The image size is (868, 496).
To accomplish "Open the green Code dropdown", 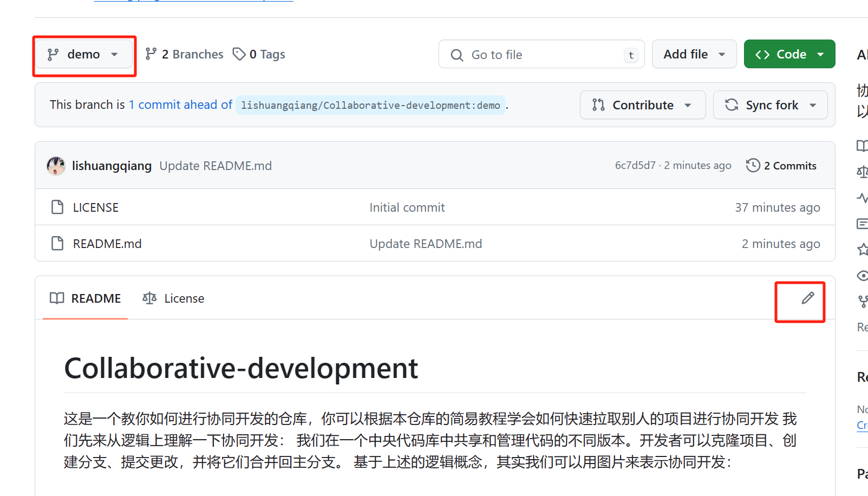I will tap(789, 54).
